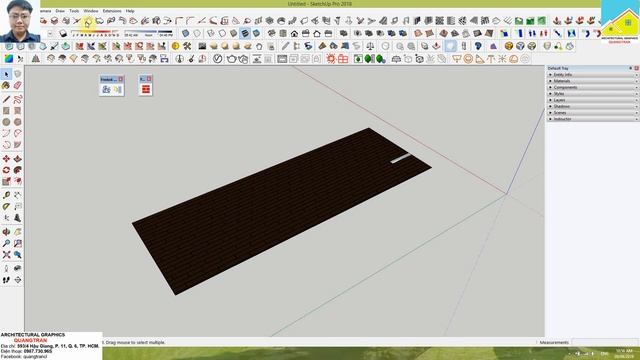Viewport: 640px width, 360px height.
Task: Activate the 3D Text tool
Action: click(x=18, y=218)
